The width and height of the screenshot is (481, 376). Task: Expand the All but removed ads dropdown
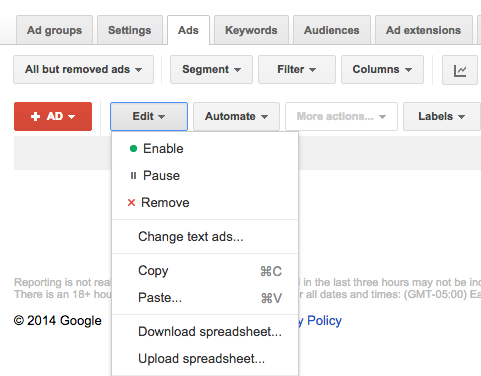point(83,69)
